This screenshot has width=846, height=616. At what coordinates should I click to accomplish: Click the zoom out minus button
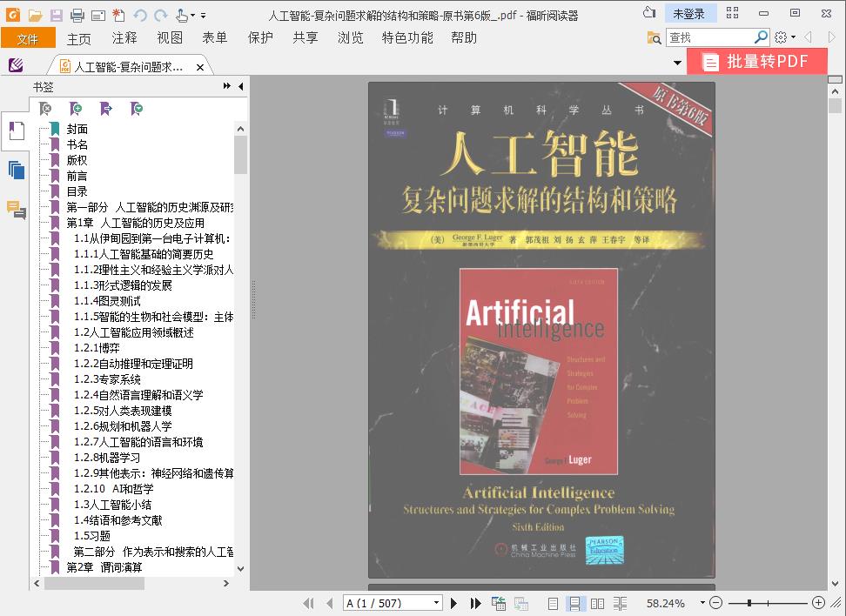pos(716,603)
